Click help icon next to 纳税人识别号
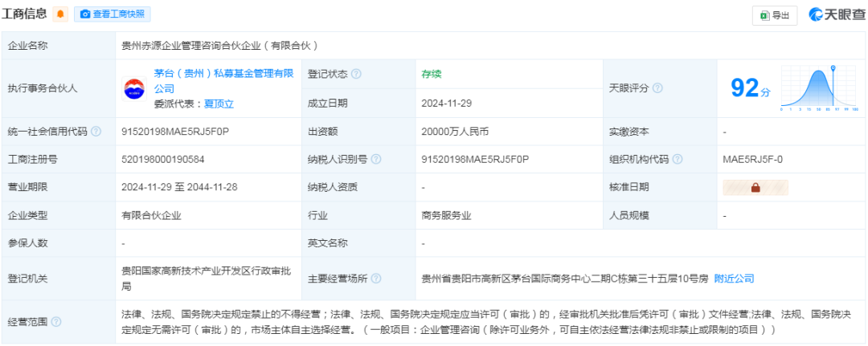This screenshot has width=868, height=346. [x=376, y=159]
